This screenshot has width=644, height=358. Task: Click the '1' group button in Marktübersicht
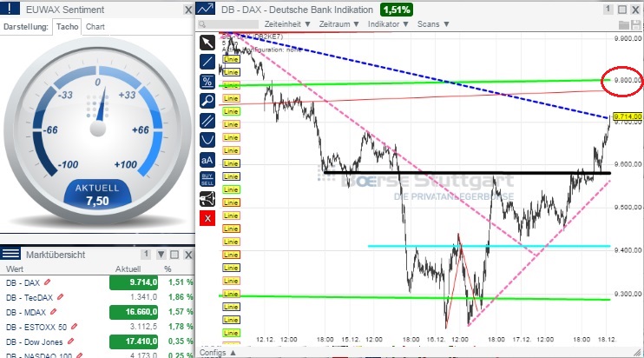tap(146, 254)
